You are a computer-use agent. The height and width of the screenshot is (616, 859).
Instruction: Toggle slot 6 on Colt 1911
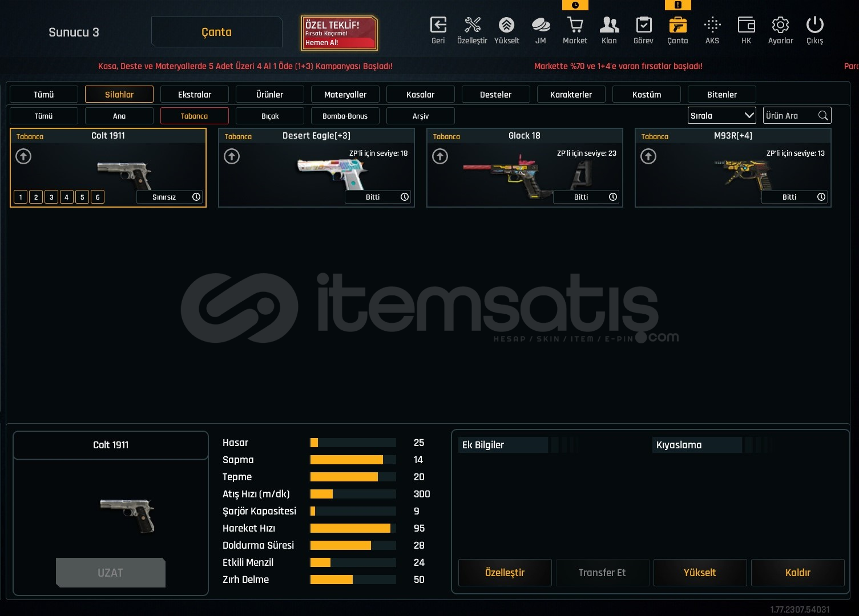click(x=98, y=197)
